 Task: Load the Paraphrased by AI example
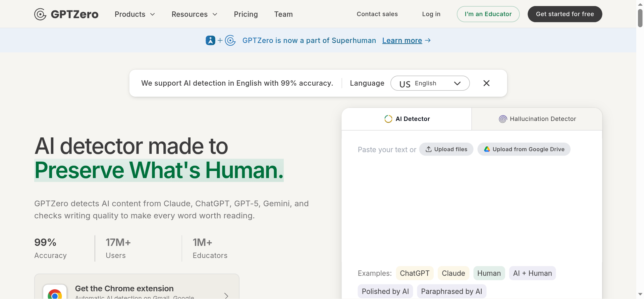click(x=451, y=291)
